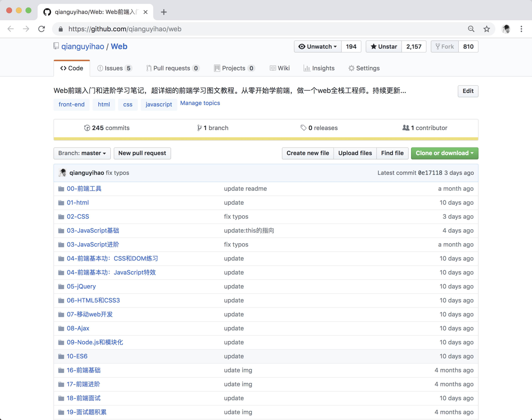The image size is (532, 420).
Task: Click the folder icon for 08-Ajax
Action: [61, 328]
